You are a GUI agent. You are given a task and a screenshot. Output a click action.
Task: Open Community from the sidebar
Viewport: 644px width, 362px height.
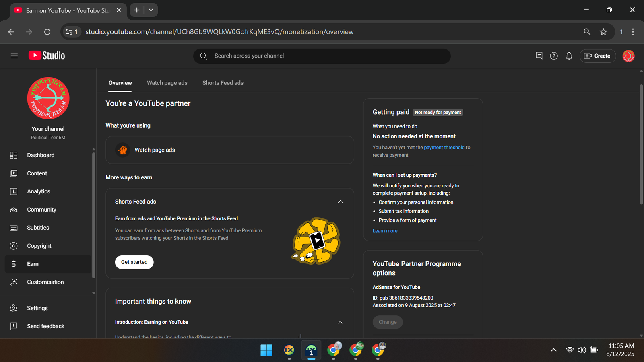pyautogui.click(x=48, y=210)
